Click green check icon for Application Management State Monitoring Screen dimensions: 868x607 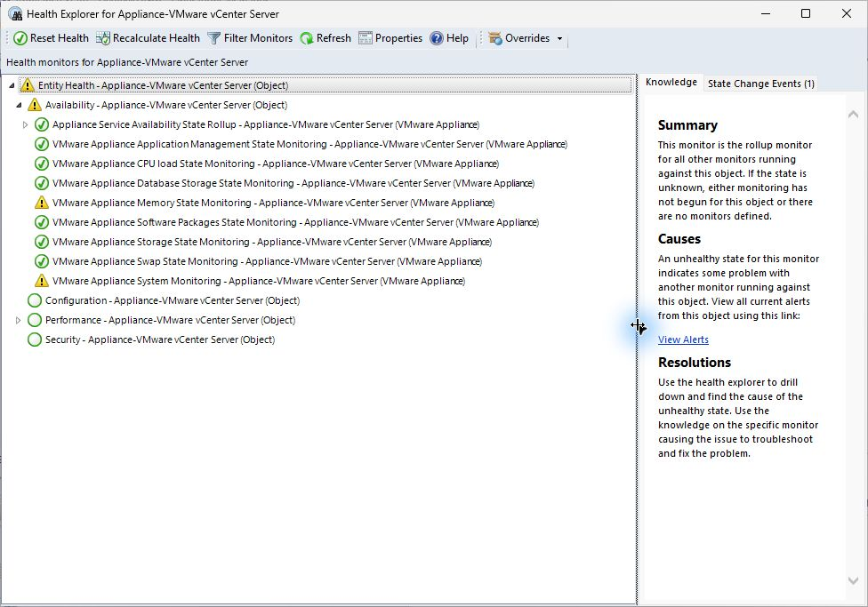[42, 144]
